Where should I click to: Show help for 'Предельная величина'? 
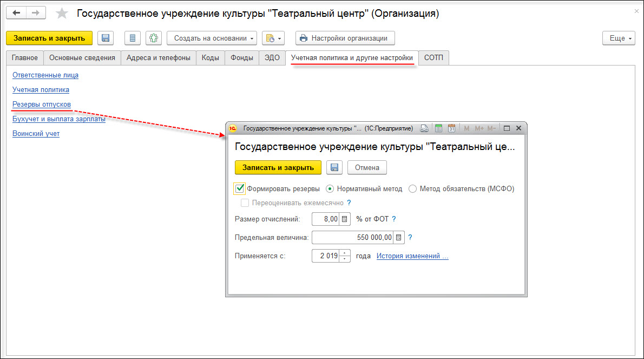tap(410, 237)
